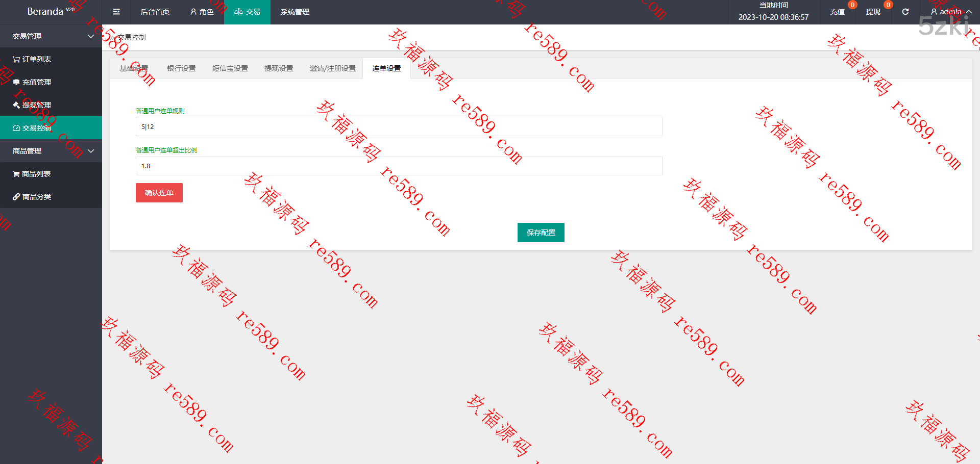Collapse the 商品管理 sidebar section
The height and width of the screenshot is (464, 980).
[x=91, y=151]
